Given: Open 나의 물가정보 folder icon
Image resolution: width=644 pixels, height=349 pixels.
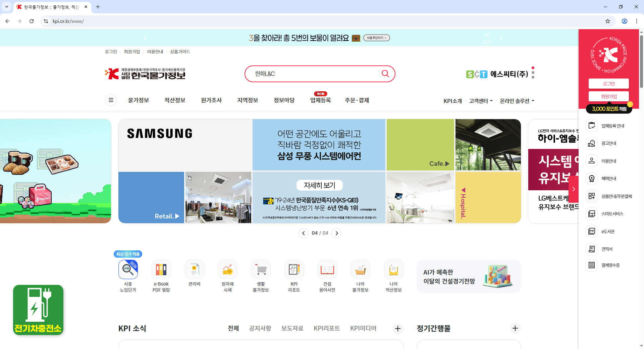Looking at the screenshot, I should (361, 269).
